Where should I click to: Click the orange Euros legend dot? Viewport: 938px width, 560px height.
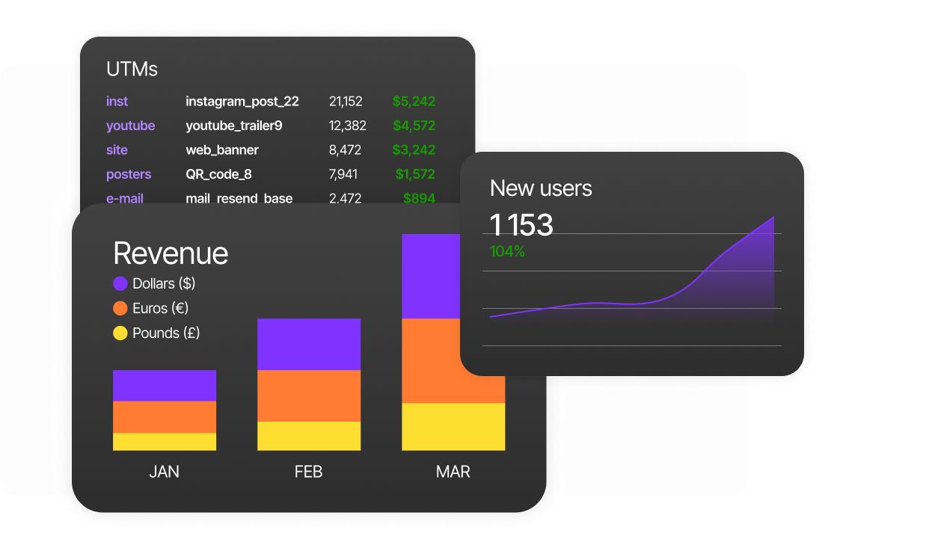pyautogui.click(x=120, y=308)
